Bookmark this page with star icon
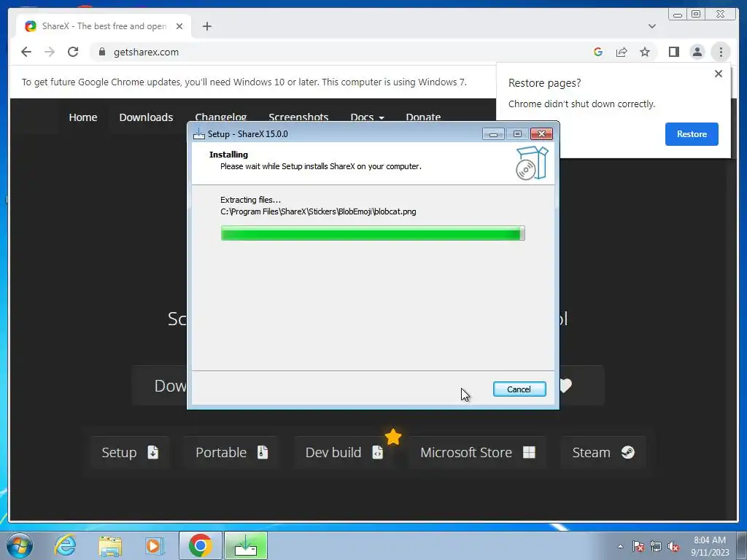 [x=645, y=52]
